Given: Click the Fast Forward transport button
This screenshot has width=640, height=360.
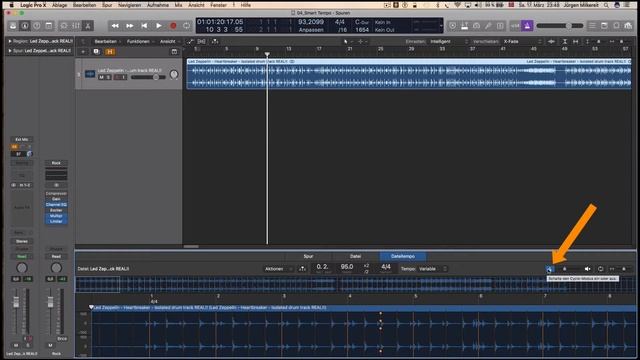Looking at the screenshot, I should pos(129,26).
